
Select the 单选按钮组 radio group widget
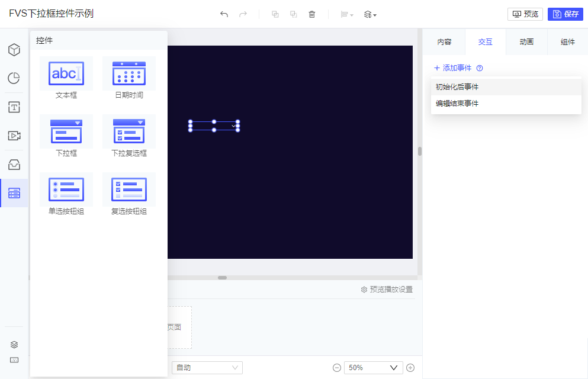coord(66,194)
